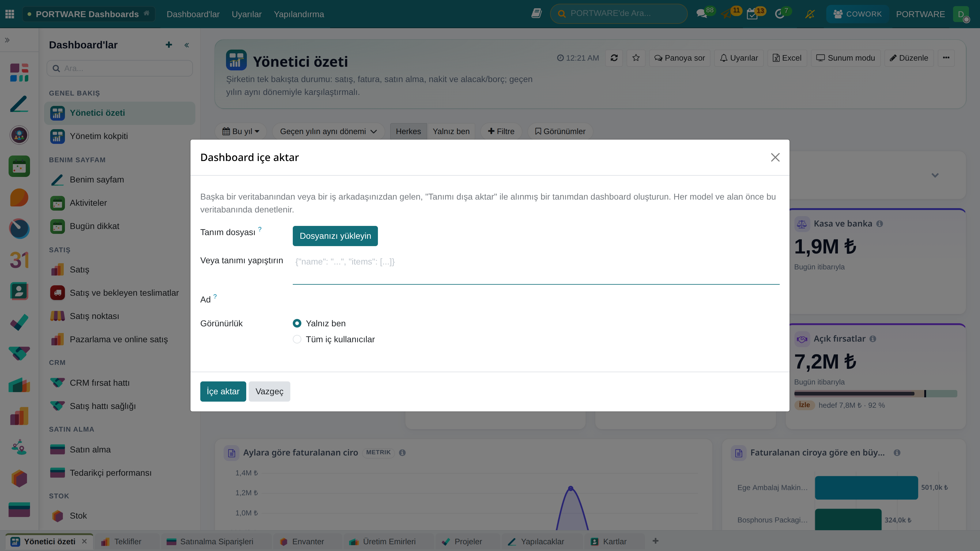Click the Vazgeç cancel button

coord(269,392)
